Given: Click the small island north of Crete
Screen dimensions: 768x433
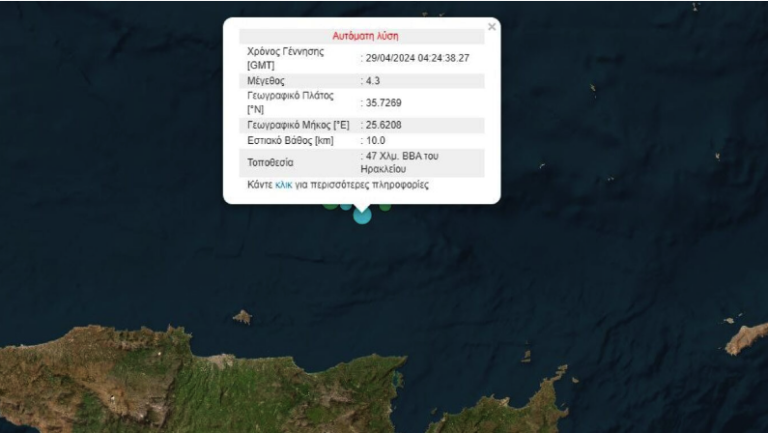Looking at the screenshot, I should click(x=242, y=317).
